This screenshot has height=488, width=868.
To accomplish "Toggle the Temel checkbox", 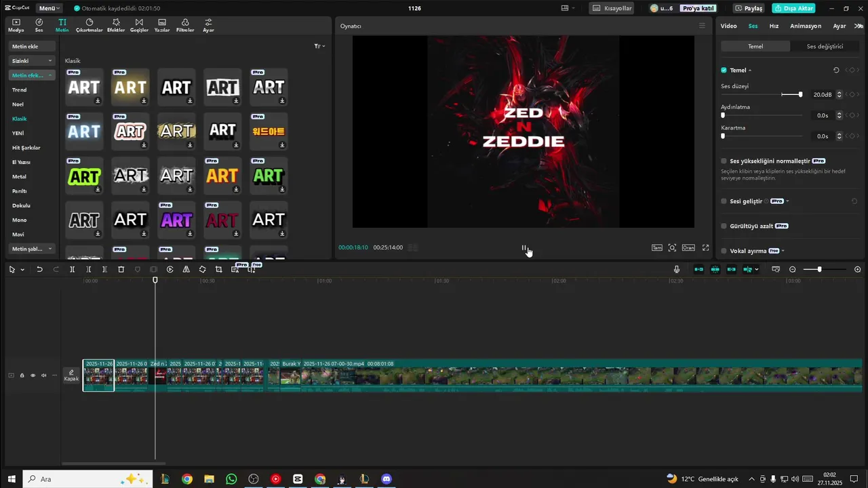I will tap(724, 70).
